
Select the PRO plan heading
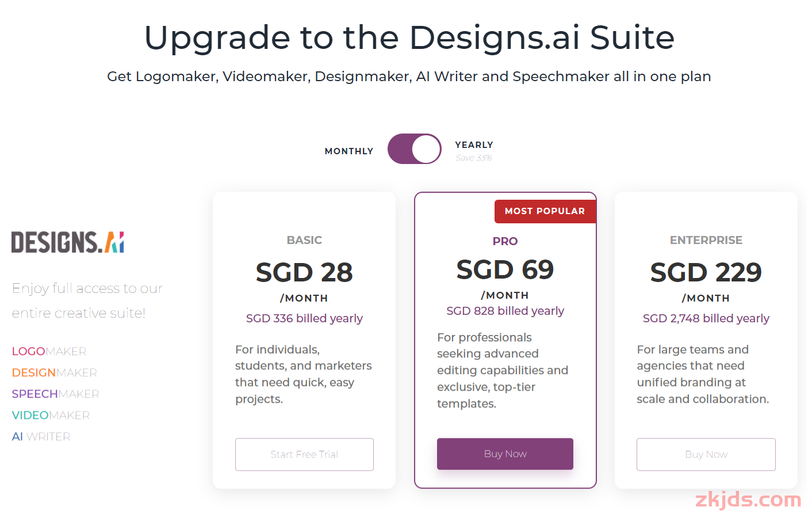[x=505, y=241]
